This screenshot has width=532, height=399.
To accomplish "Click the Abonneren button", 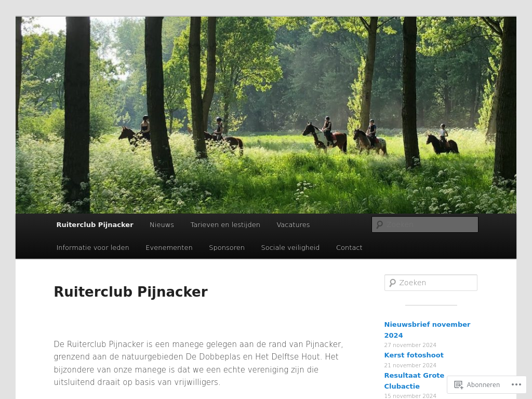I will pos(477,385).
